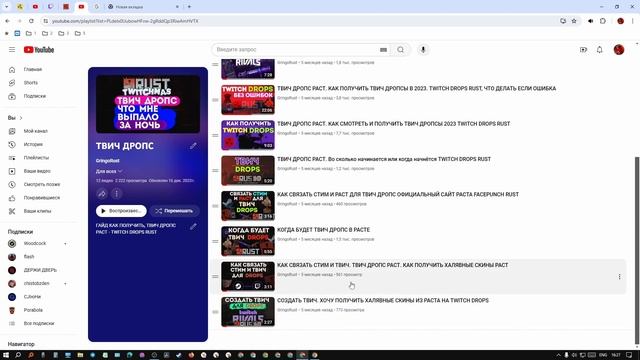This screenshot has height=360, width=640.
Task: Open the account avatar menu
Action: (x=619, y=49)
